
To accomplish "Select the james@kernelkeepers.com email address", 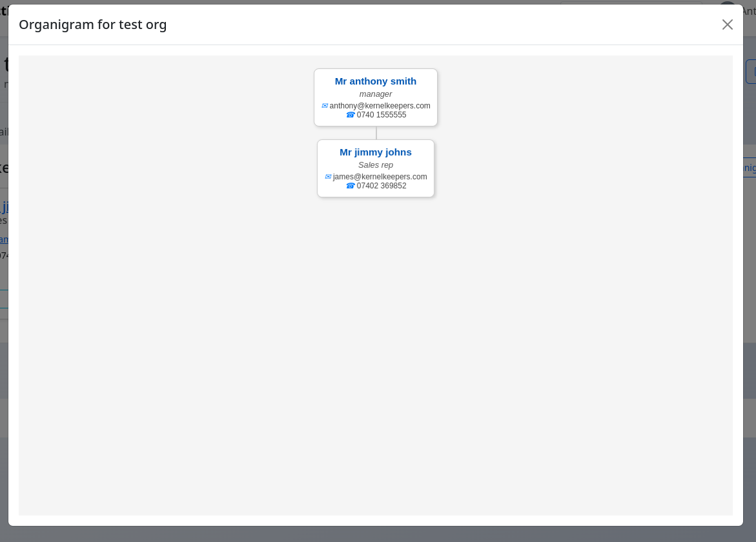I will click(x=380, y=177).
